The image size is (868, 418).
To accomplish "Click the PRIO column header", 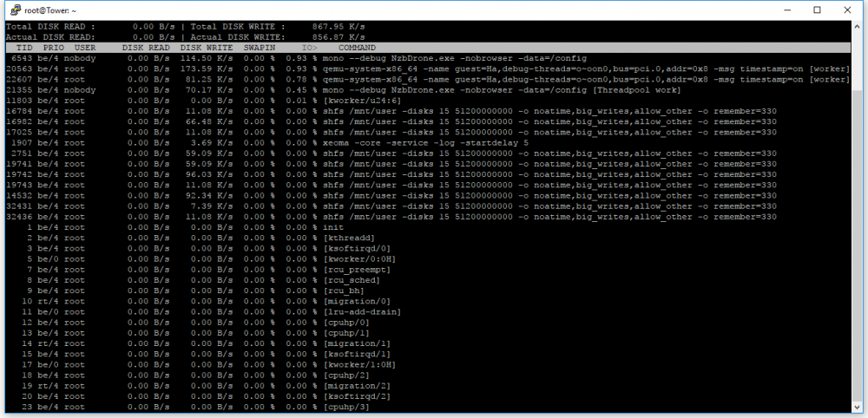I will tap(54, 48).
